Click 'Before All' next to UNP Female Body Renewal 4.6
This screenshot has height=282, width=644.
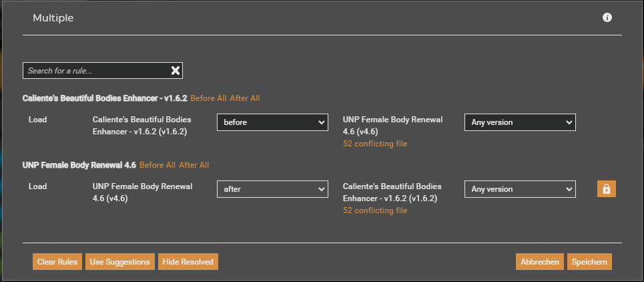tap(157, 165)
